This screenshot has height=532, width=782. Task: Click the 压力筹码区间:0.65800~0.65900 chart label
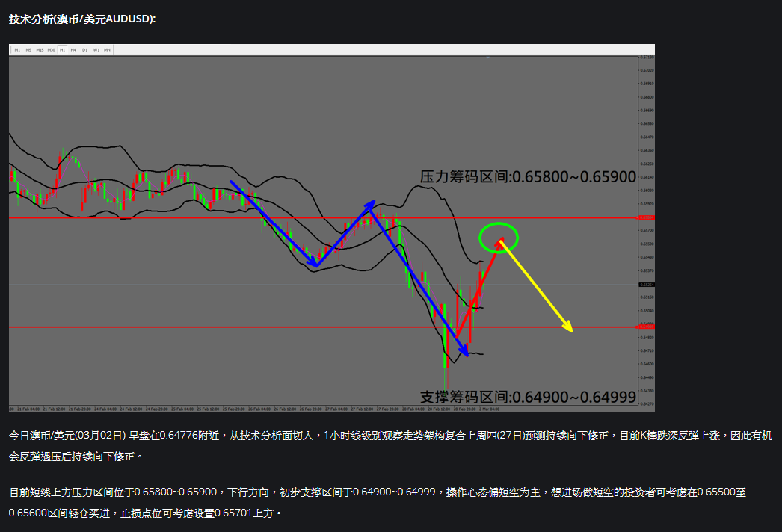[528, 176]
